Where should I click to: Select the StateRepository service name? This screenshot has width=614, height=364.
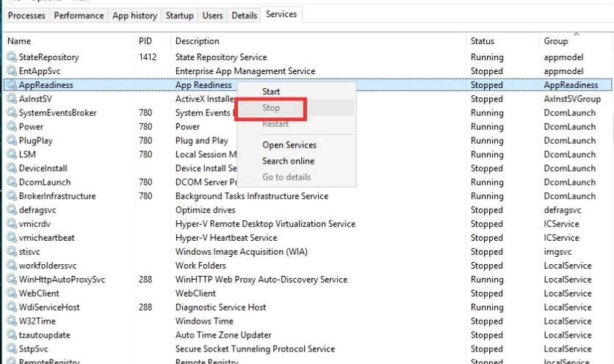click(x=48, y=57)
